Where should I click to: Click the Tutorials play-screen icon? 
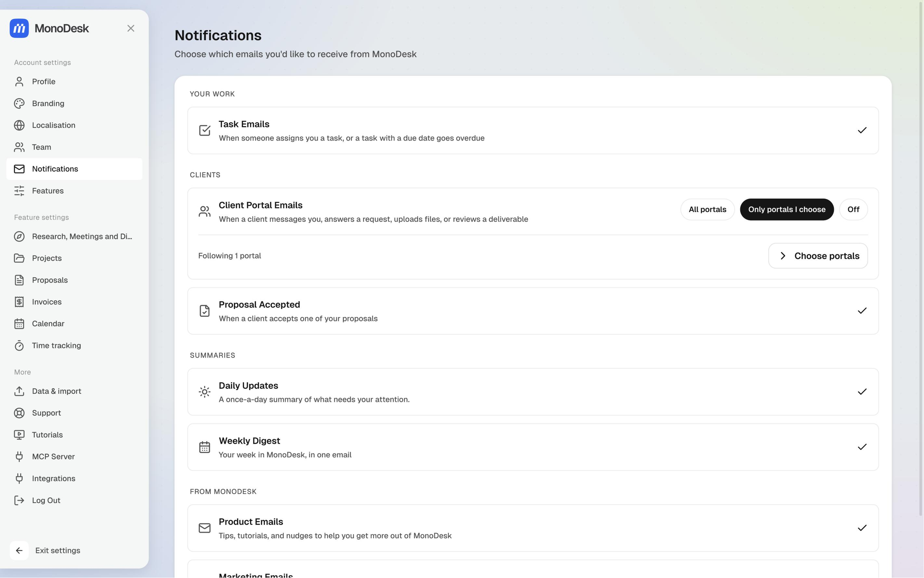pos(19,434)
